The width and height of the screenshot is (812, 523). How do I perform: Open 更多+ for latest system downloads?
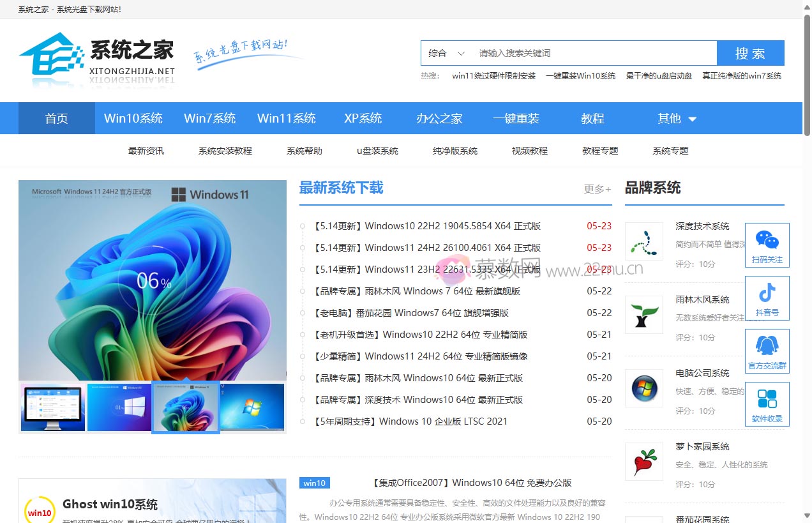[x=596, y=189]
